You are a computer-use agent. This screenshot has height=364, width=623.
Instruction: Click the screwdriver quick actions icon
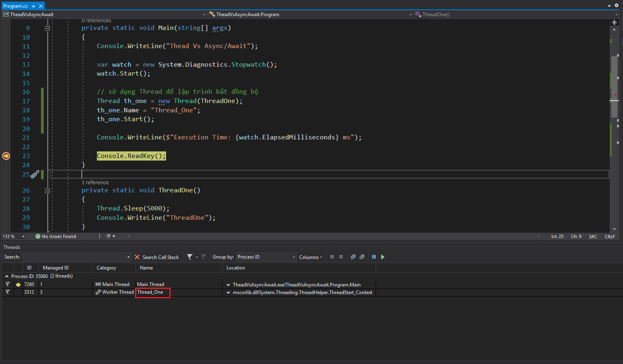pyautogui.click(x=35, y=175)
